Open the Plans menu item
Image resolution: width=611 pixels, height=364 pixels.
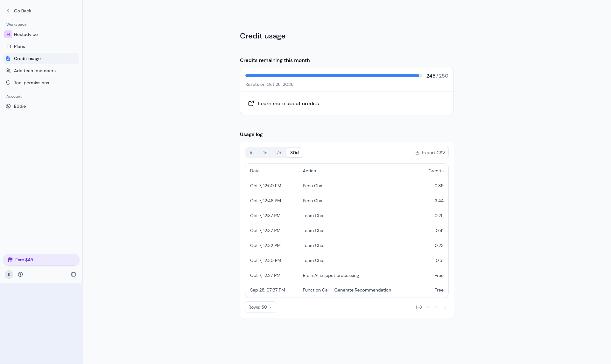(41, 46)
